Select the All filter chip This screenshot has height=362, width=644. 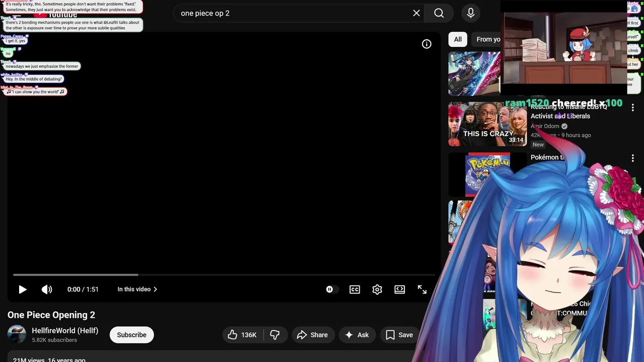[x=458, y=39]
